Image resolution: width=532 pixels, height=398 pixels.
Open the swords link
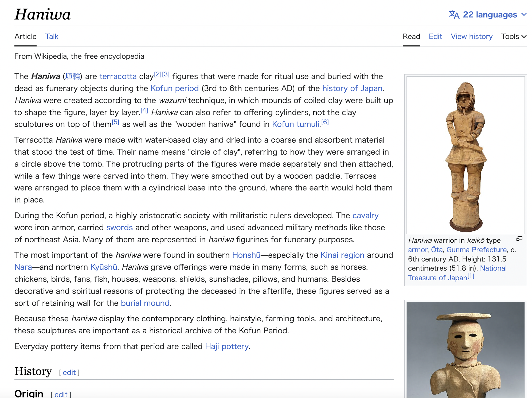pyautogui.click(x=119, y=228)
